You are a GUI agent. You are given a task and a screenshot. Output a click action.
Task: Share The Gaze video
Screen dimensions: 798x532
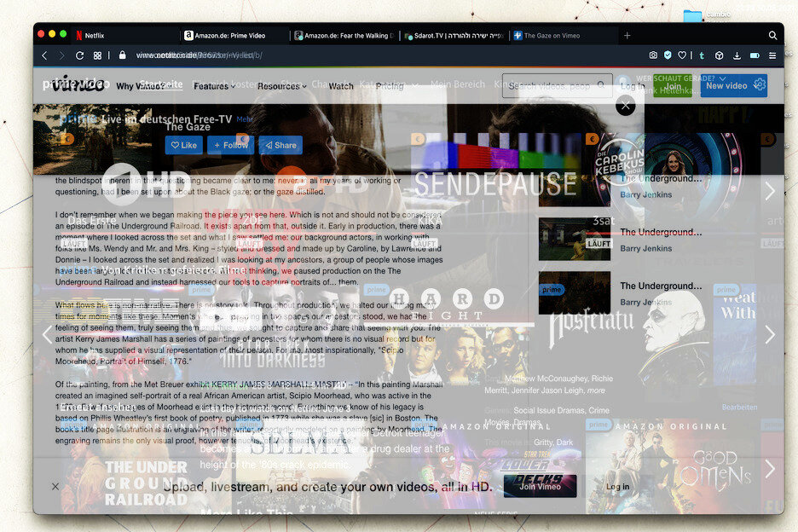281,145
